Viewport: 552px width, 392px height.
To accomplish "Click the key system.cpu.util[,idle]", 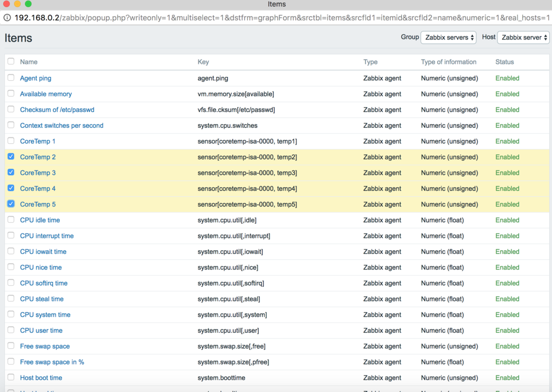I will pos(227,220).
